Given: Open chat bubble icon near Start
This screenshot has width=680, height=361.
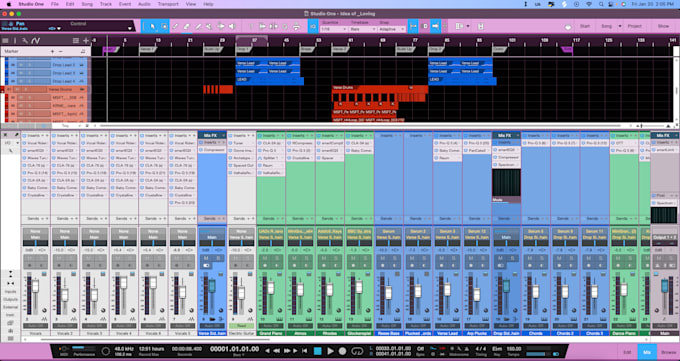Looking at the screenshot, I should (x=568, y=26).
